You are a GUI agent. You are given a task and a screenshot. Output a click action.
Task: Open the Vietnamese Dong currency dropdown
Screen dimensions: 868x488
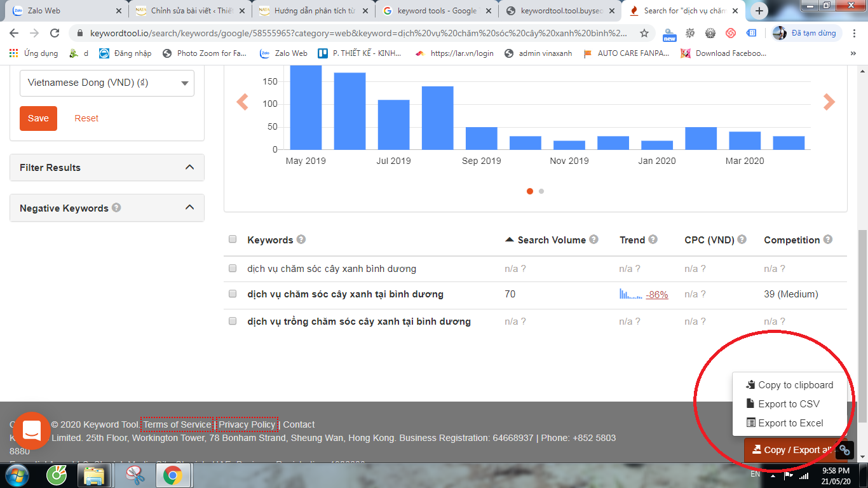(107, 83)
